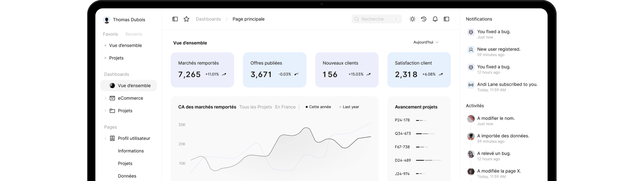Open Vue d'ensemble dashboard with pie icon
The height and width of the screenshot is (181, 644).
coord(129,86)
